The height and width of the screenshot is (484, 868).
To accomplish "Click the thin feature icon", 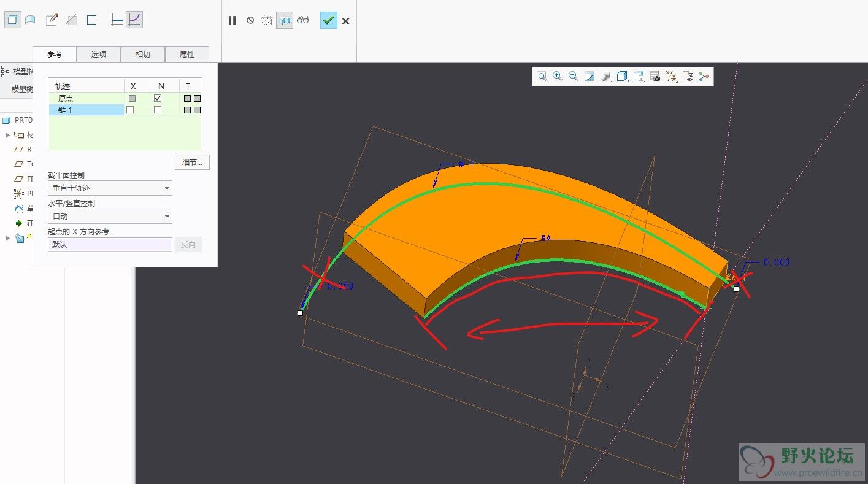I will 92,20.
